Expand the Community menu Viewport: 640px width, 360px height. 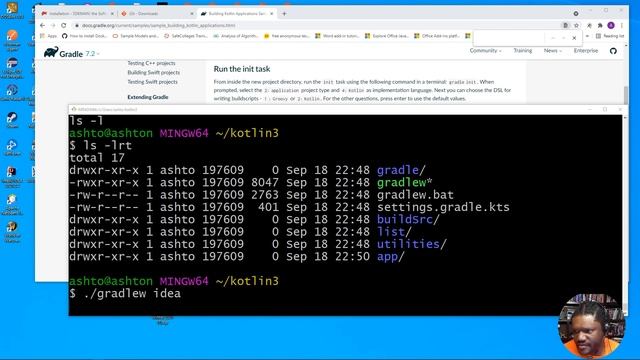pos(485,51)
